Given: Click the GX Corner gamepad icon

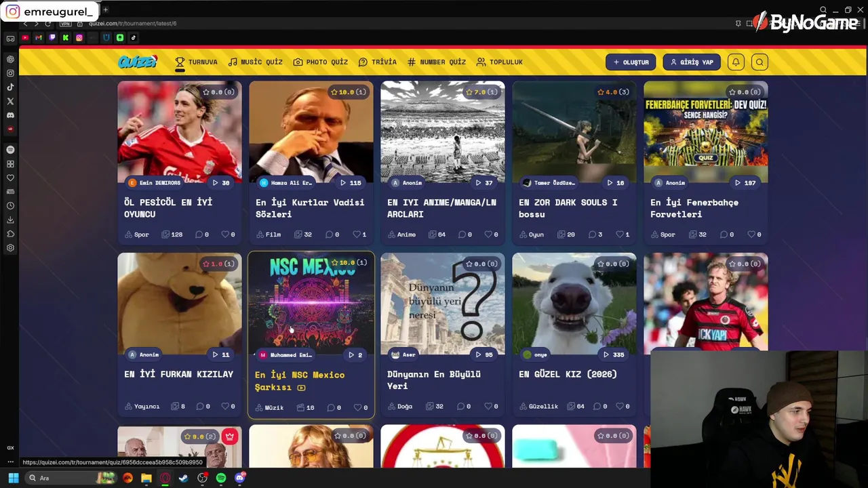Looking at the screenshot, I should pos(10,38).
